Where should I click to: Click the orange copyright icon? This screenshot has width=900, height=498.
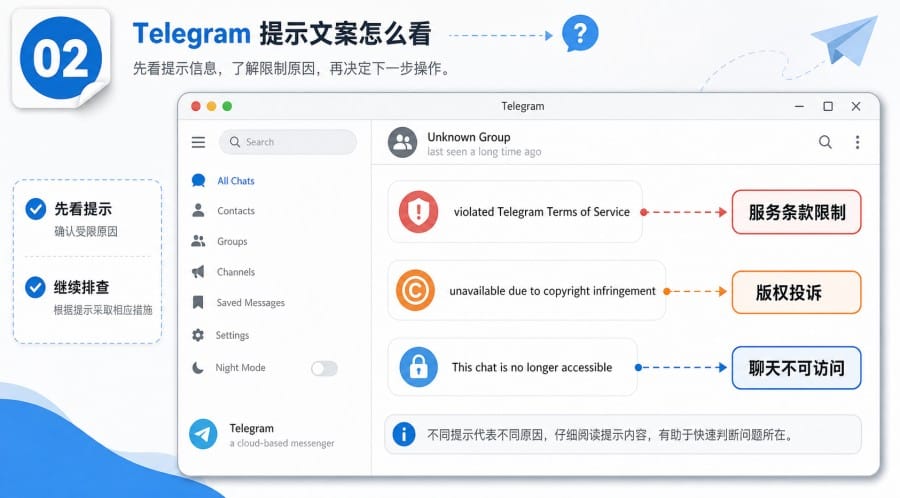[414, 290]
